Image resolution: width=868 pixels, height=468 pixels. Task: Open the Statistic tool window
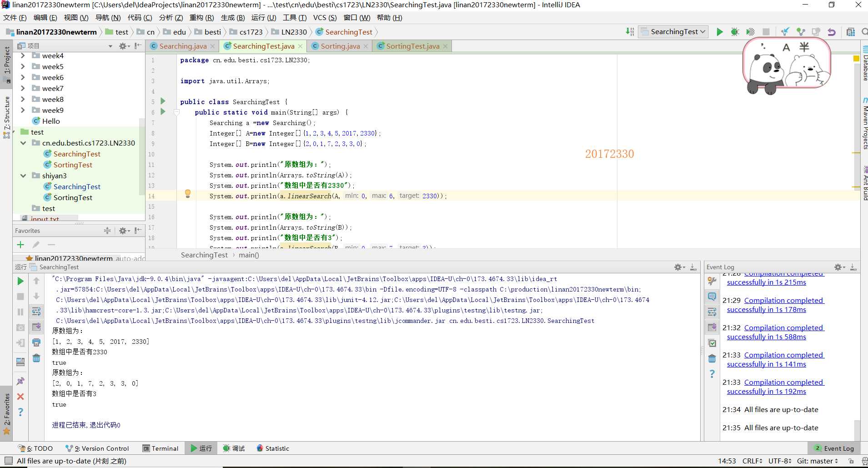coord(273,448)
